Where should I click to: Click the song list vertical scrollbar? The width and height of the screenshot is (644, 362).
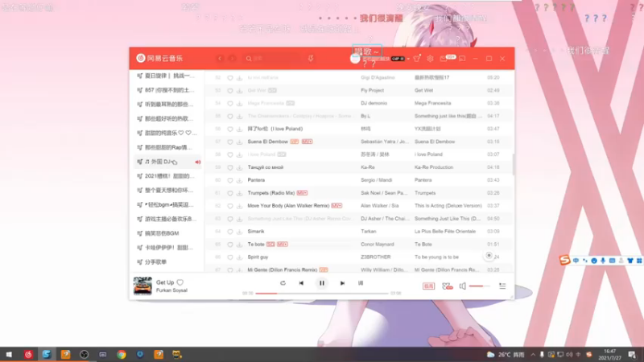(513, 164)
